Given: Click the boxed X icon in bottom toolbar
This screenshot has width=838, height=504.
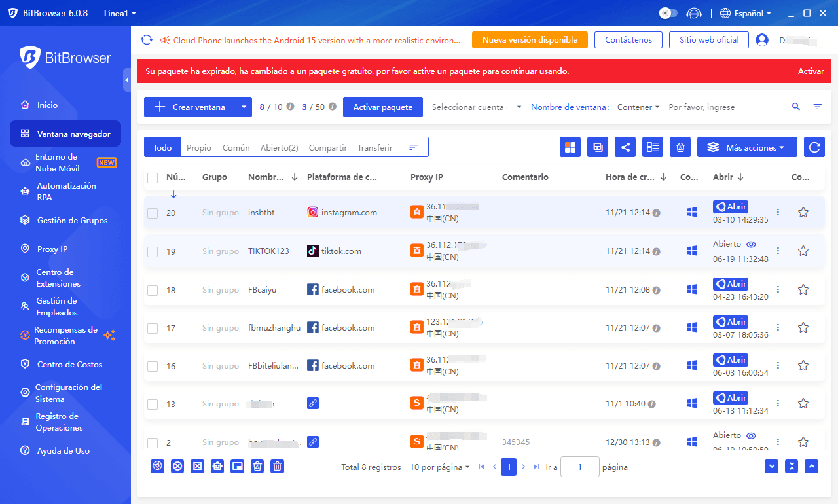Looking at the screenshot, I should click(197, 466).
